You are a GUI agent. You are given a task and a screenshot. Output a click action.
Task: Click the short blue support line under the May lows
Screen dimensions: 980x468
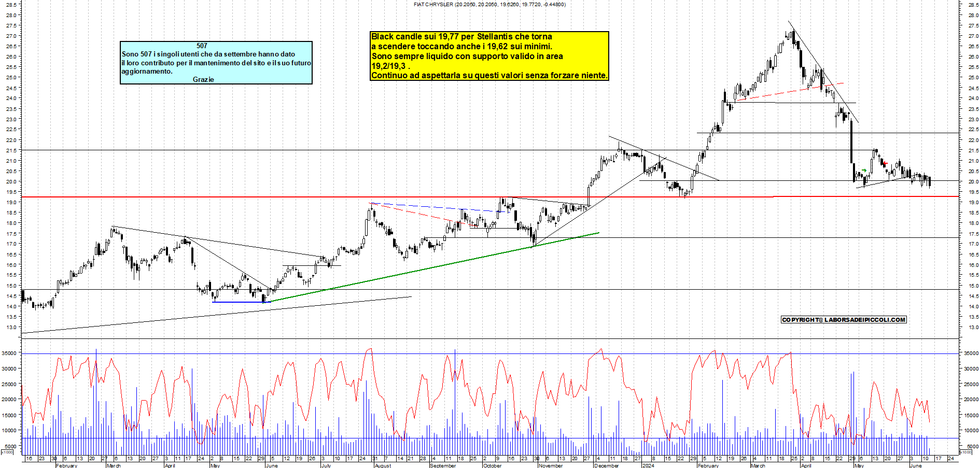241,302
